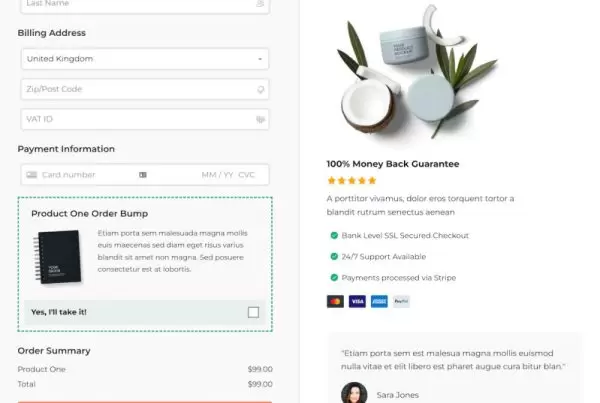Viewport: 600px width, 403px height.
Task: Click the green check beside SSL Secured Checkout
Action: tap(334, 235)
